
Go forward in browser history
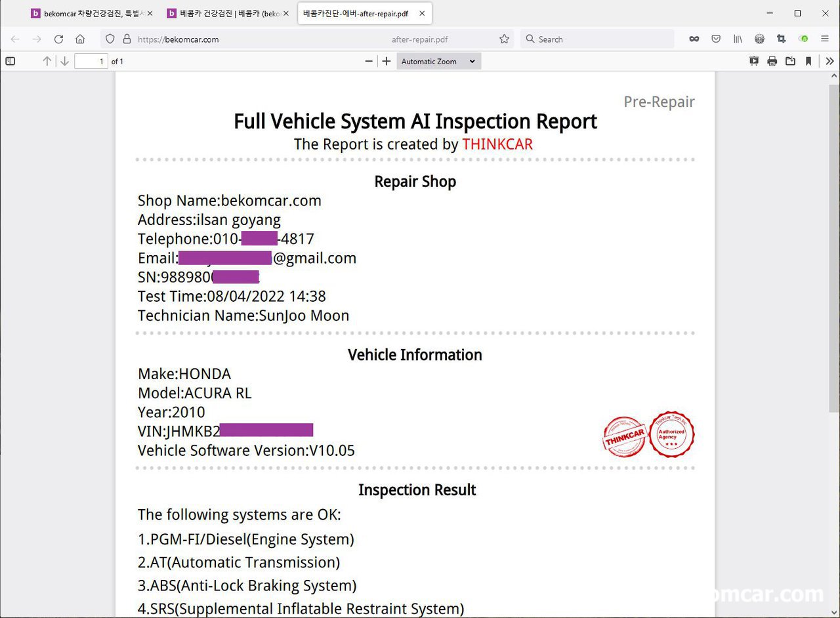click(x=37, y=39)
